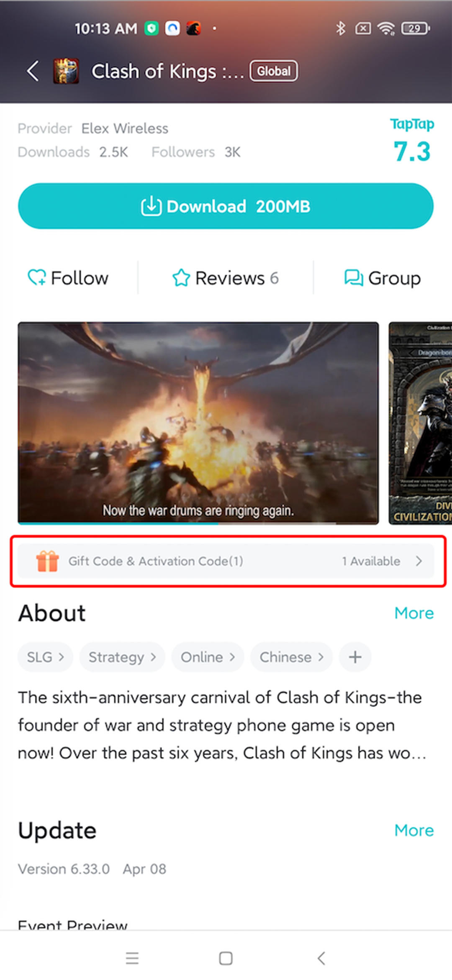Open the Chinese tag chip
The height and width of the screenshot is (980, 452).
tap(291, 657)
